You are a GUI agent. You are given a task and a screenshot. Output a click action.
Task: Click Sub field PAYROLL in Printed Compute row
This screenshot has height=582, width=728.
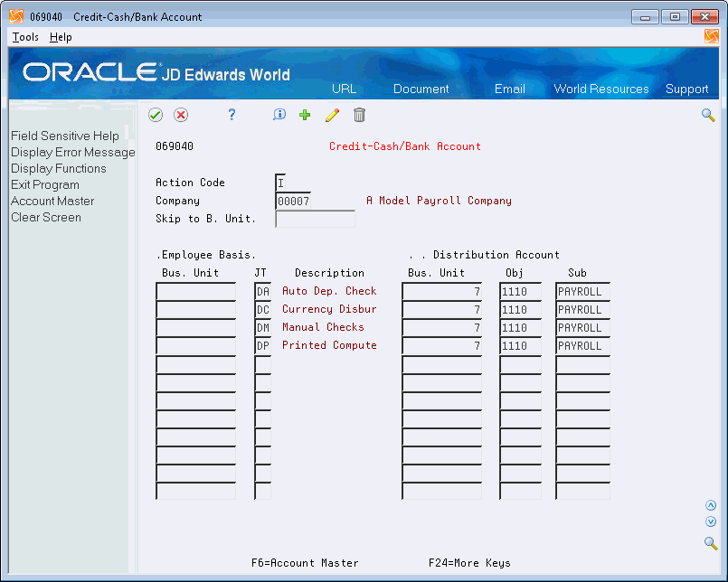[x=582, y=346]
